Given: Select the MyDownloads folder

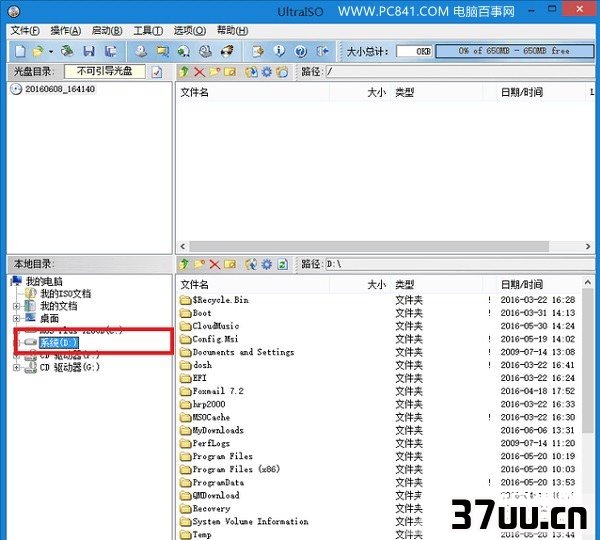Looking at the screenshot, I should coord(218,430).
